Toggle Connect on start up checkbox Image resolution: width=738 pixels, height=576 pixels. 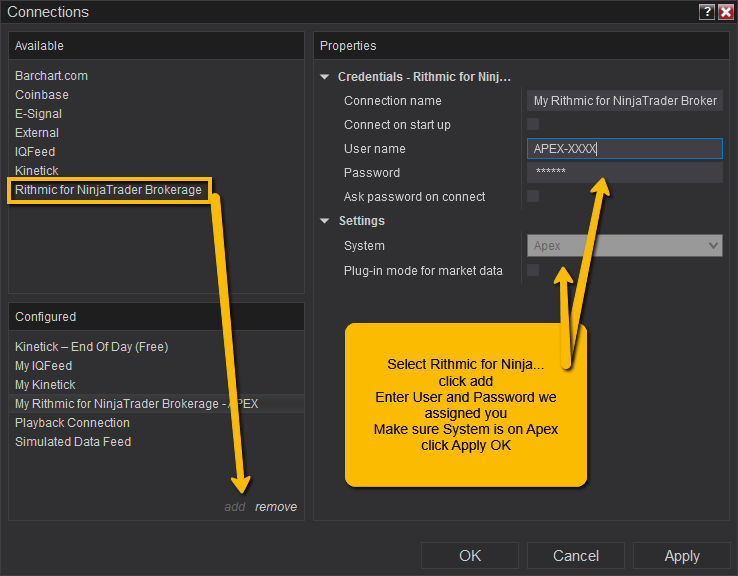(533, 124)
